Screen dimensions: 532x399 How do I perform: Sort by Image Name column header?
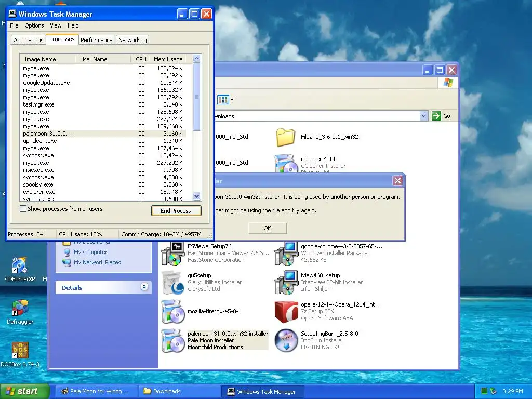[47, 59]
